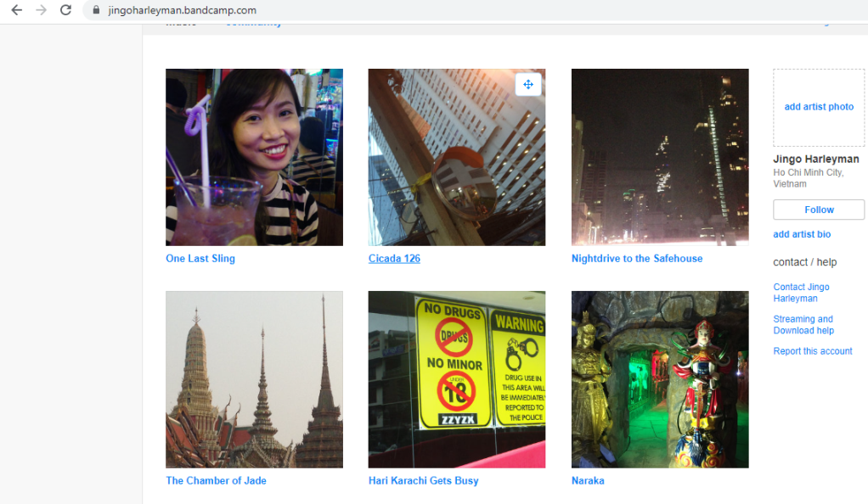Click the add artist photo placeholder

(x=819, y=107)
